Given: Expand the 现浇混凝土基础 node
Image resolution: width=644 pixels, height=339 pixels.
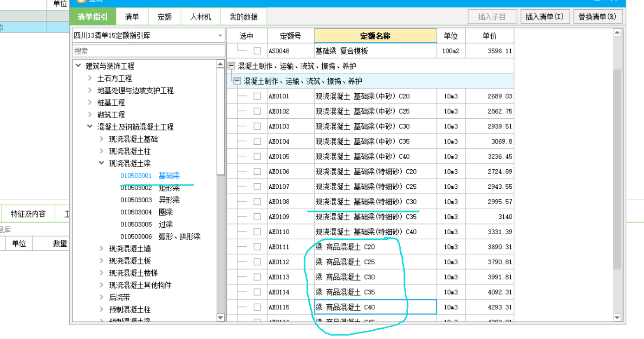Looking at the screenshot, I should tap(102, 139).
